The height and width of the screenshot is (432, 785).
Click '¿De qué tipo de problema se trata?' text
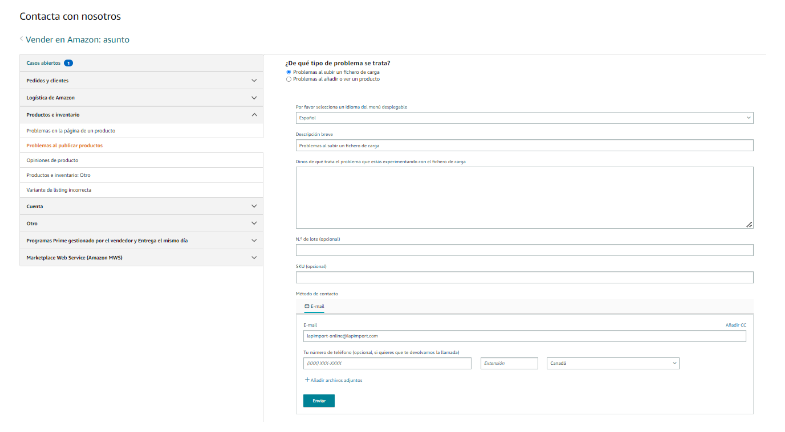(x=338, y=63)
